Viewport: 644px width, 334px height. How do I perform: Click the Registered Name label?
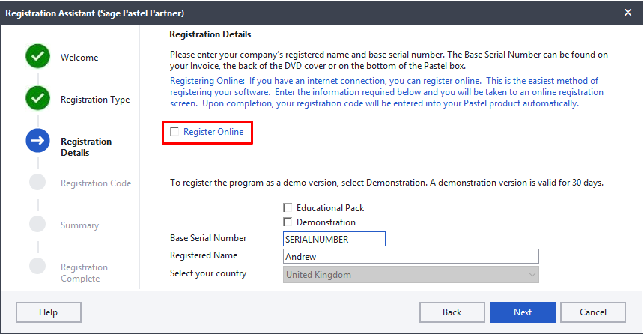pos(204,255)
